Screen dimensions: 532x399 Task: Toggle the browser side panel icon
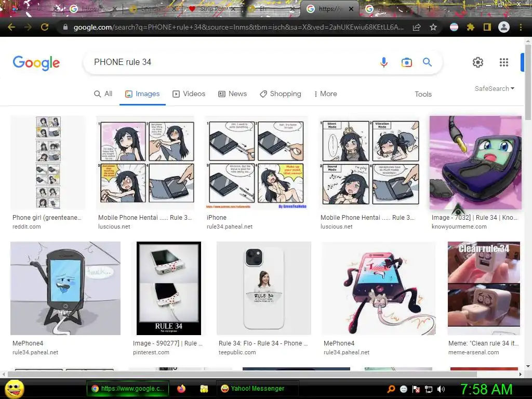pyautogui.click(x=487, y=27)
